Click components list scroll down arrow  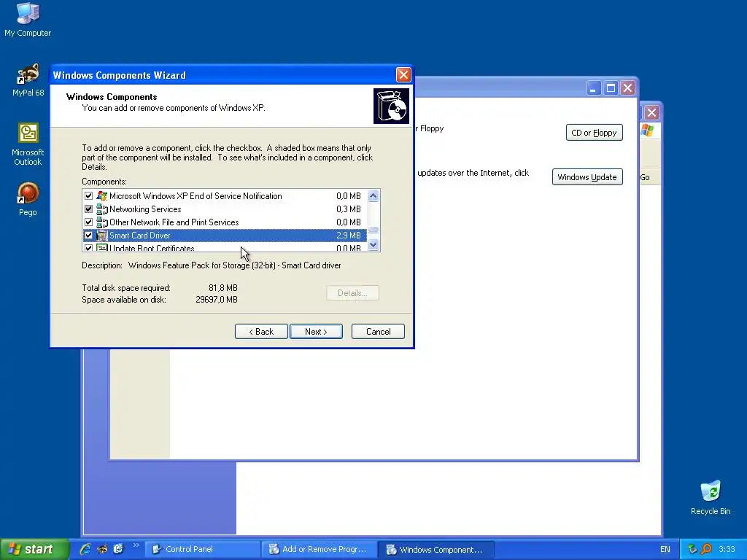tap(373, 245)
